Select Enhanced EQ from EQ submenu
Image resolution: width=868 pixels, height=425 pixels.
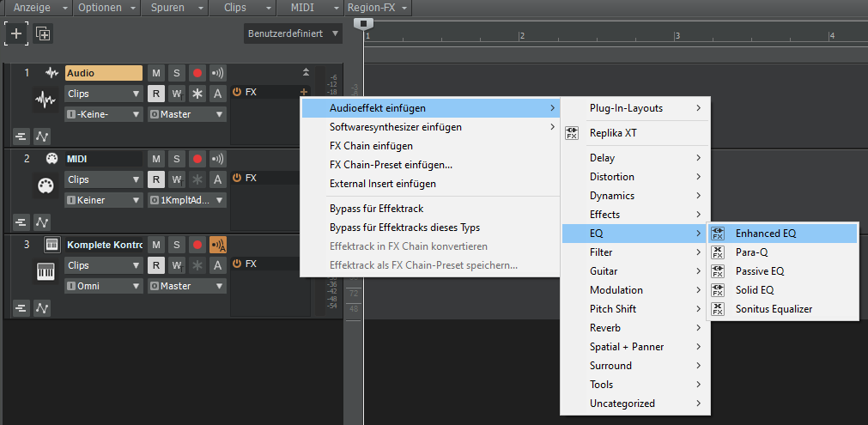(783, 234)
